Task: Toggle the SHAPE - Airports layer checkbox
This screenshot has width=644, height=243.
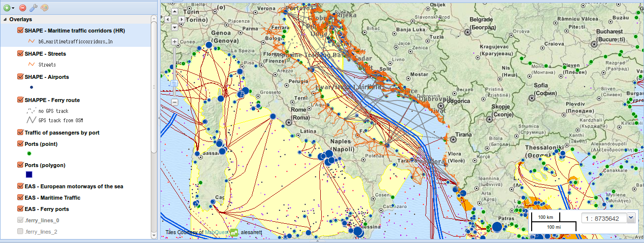Action: 20,77
